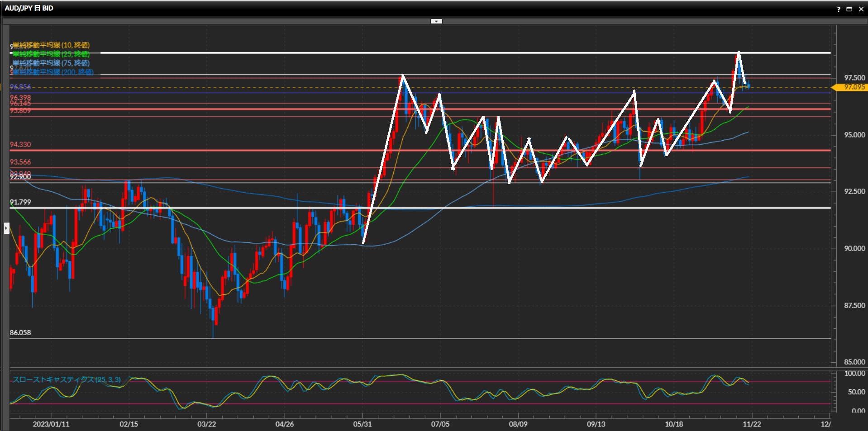Image resolution: width=868 pixels, height=431 pixels.
Task: Click the 90.000 price axis label
Action: [854, 248]
